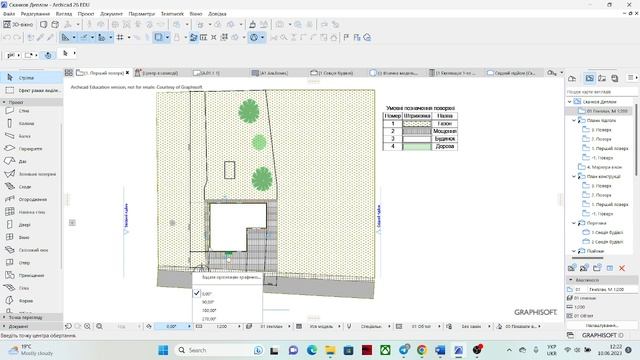Expand the Документ toolbox group

click(x=4, y=326)
